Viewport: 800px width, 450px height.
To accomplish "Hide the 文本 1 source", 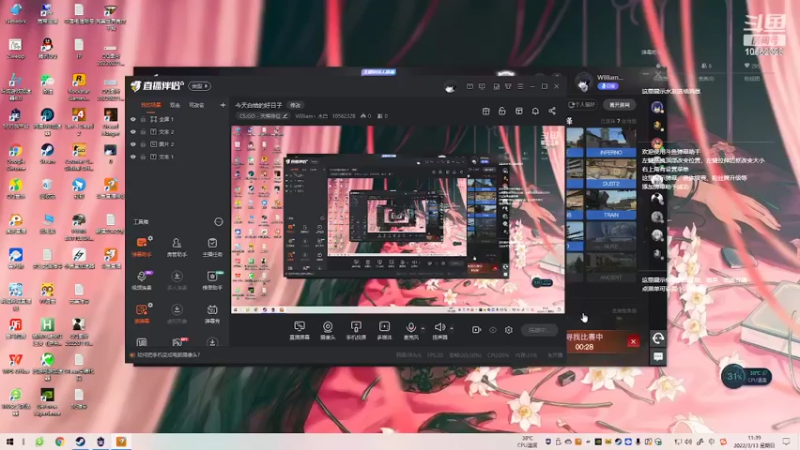I will click(133, 157).
